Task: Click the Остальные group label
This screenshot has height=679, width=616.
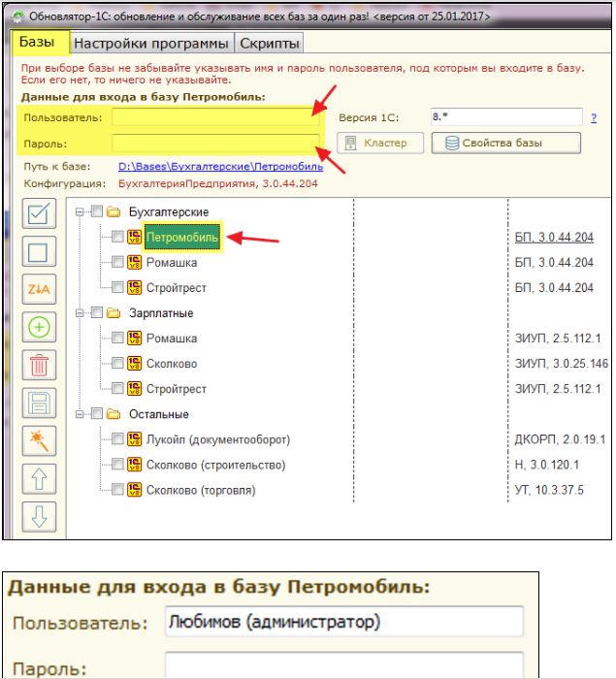Action: pyautogui.click(x=159, y=414)
